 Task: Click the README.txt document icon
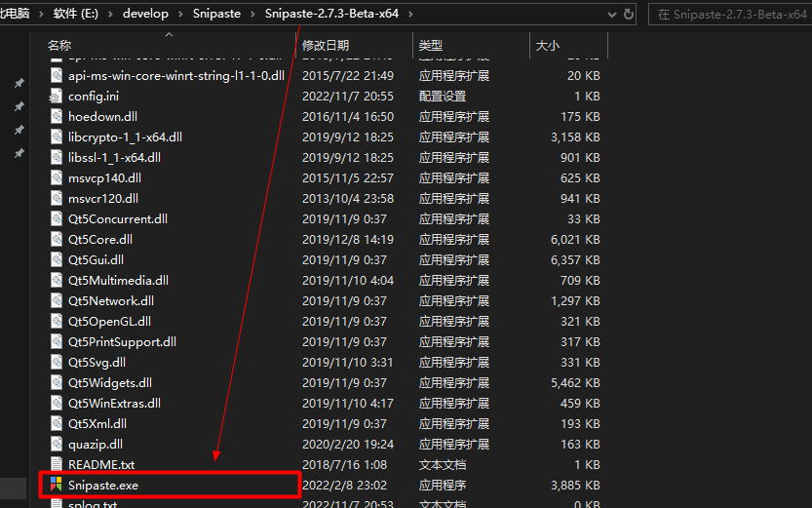click(x=56, y=464)
